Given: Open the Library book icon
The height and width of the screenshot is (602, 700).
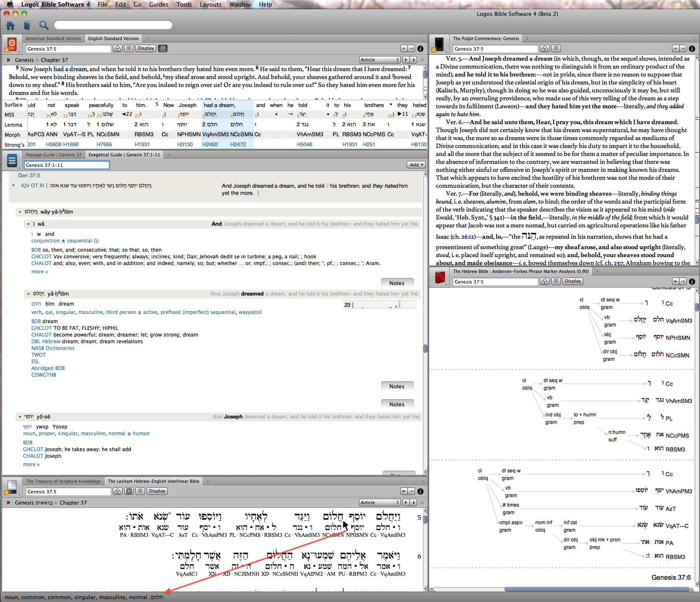Looking at the screenshot, I should pyautogui.click(x=27, y=26).
